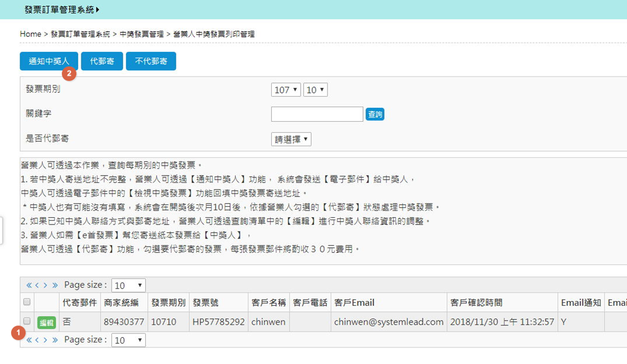Click the 查詢 search button

tap(375, 114)
